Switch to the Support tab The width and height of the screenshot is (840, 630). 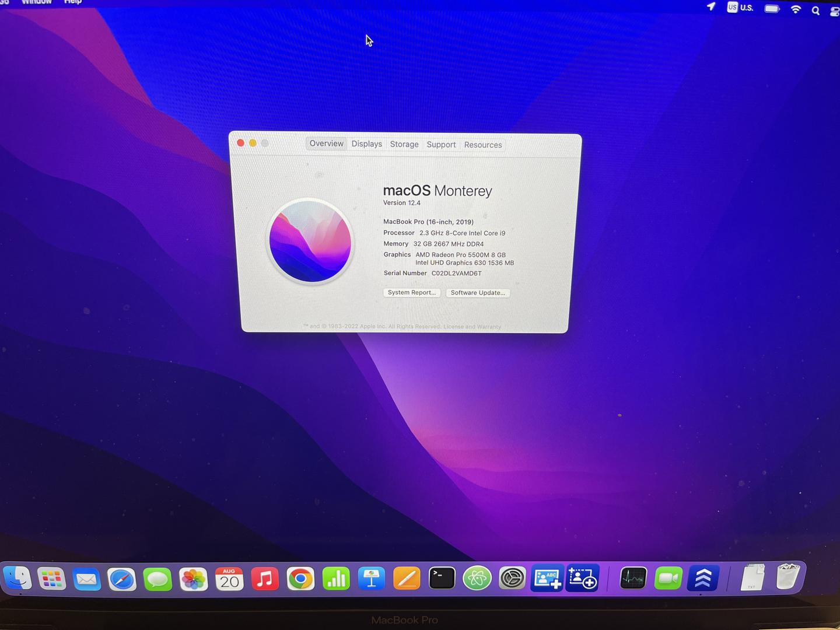441,145
